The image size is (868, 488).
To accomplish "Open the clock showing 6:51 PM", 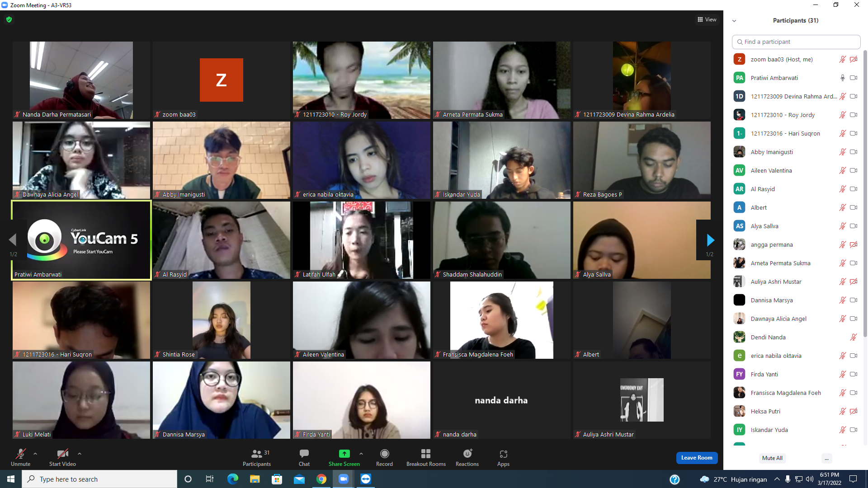I will [829, 479].
